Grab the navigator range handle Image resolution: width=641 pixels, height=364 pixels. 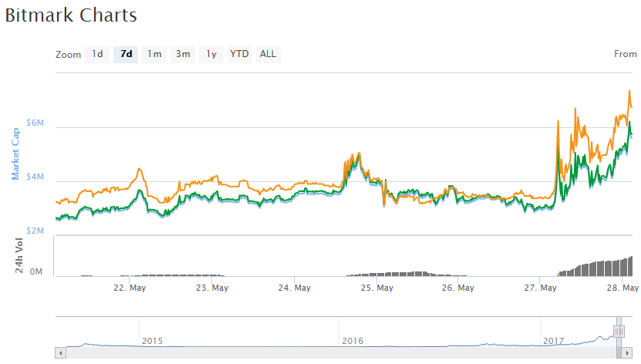tap(619, 332)
